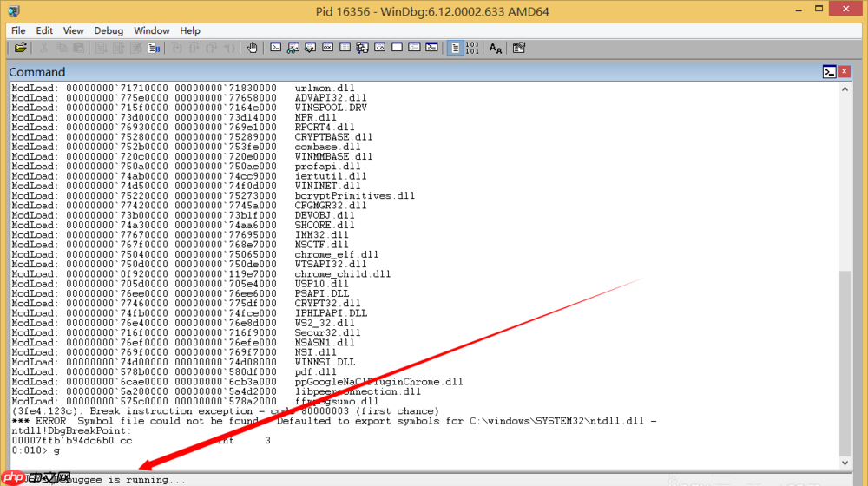The height and width of the screenshot is (486, 868).
Task: Open the Debug menu
Action: (108, 31)
